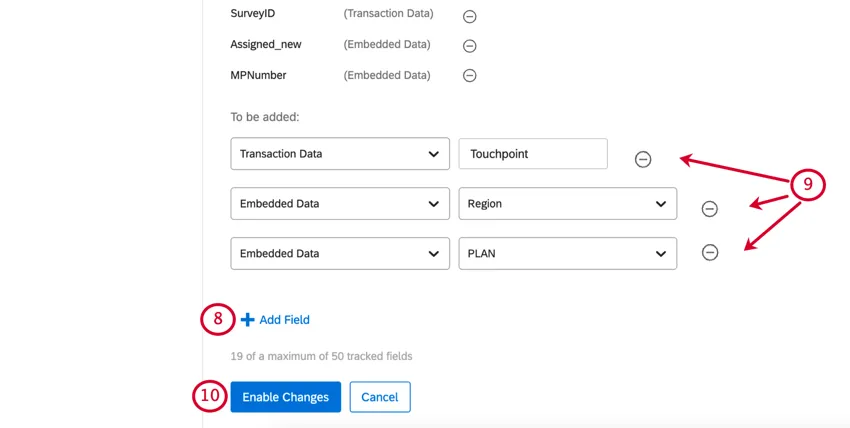This screenshot has width=850, height=428.
Task: Remove the Region field row
Action: (x=709, y=208)
